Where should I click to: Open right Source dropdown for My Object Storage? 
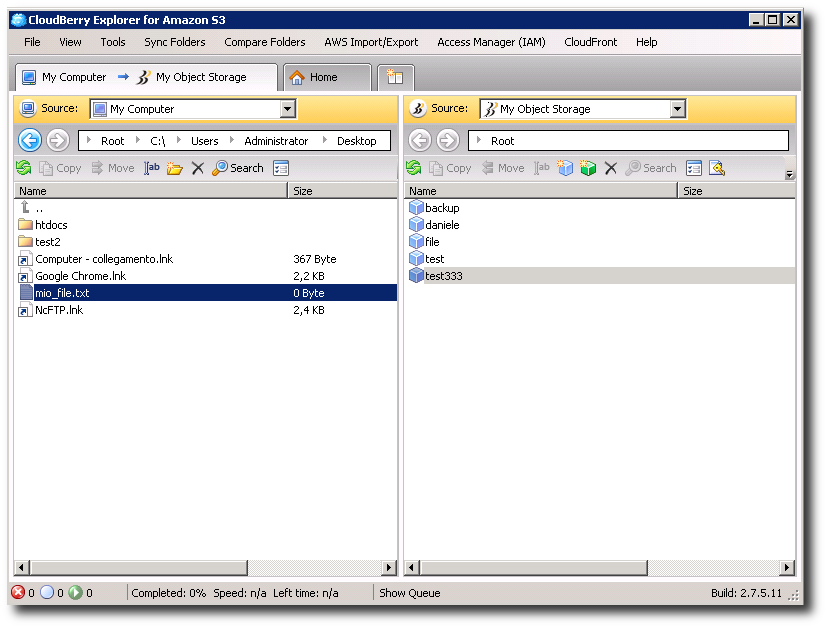pyautogui.click(x=678, y=109)
